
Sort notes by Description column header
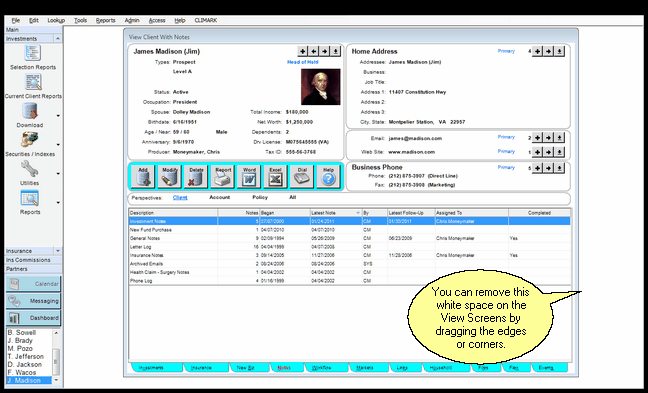[x=173, y=213]
